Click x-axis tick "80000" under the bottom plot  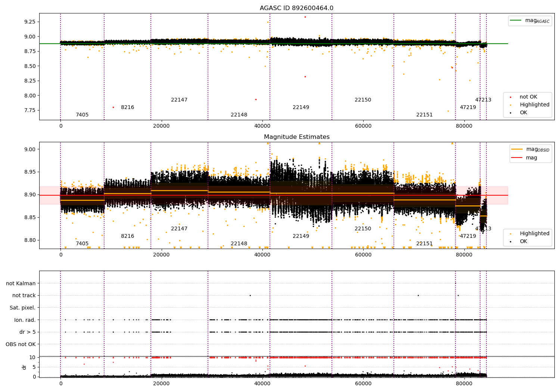point(464,383)
